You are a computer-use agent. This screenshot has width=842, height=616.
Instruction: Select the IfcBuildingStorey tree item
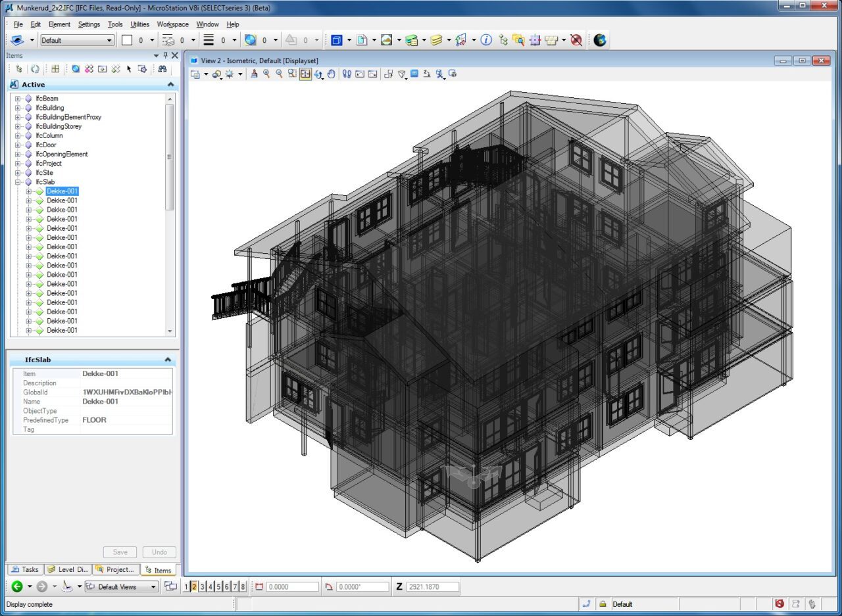(59, 126)
